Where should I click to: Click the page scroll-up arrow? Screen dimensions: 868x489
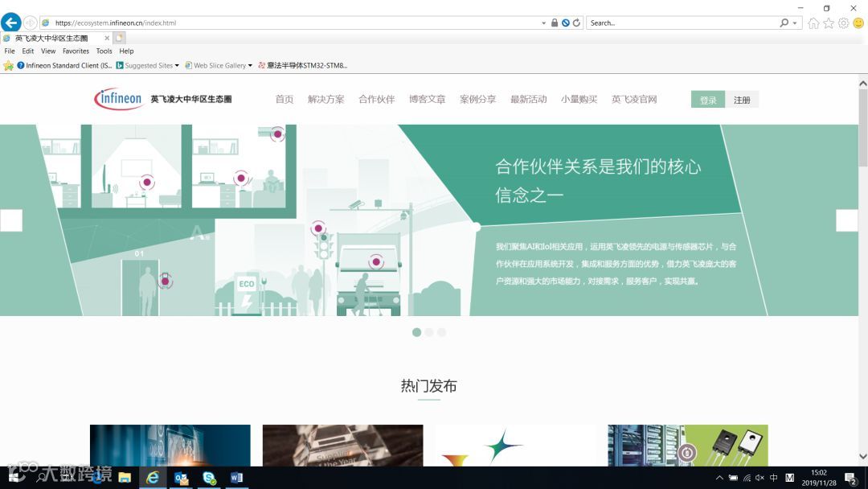(x=863, y=83)
